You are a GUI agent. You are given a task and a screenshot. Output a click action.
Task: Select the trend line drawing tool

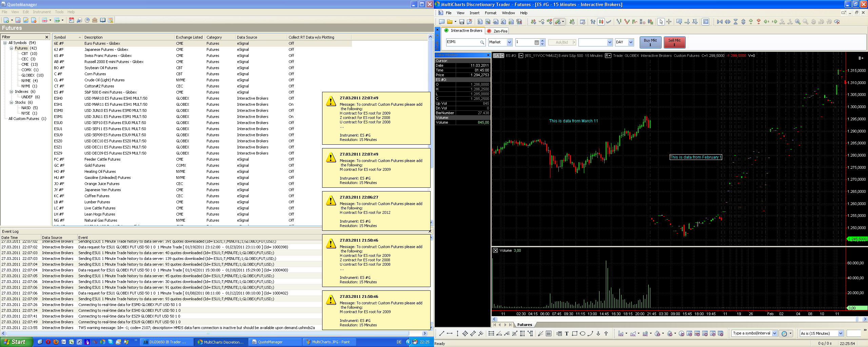coord(442,333)
